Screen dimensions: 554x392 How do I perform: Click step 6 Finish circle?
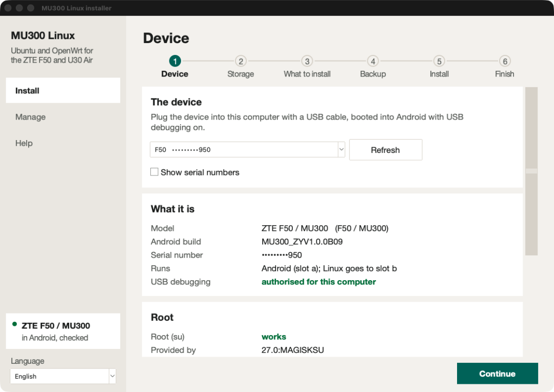(x=505, y=61)
